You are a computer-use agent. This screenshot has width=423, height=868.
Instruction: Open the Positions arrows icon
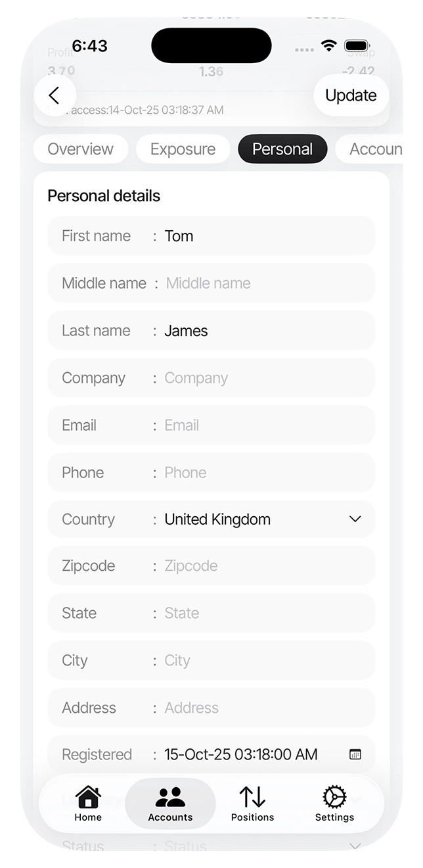tap(252, 797)
